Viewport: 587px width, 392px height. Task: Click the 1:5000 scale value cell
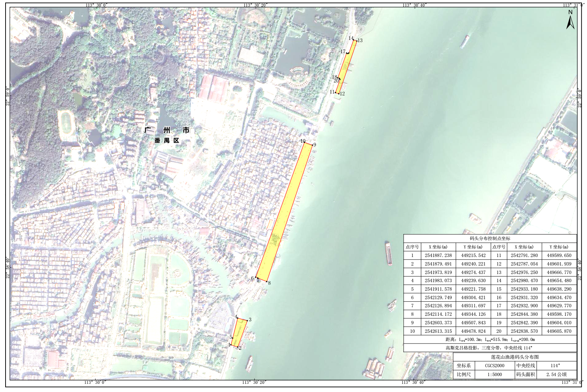click(494, 374)
